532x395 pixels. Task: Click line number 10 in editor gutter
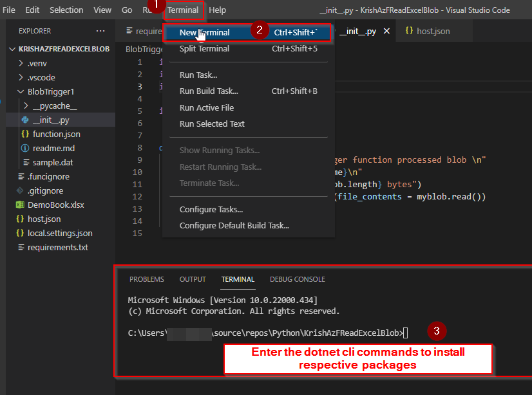tap(137, 172)
